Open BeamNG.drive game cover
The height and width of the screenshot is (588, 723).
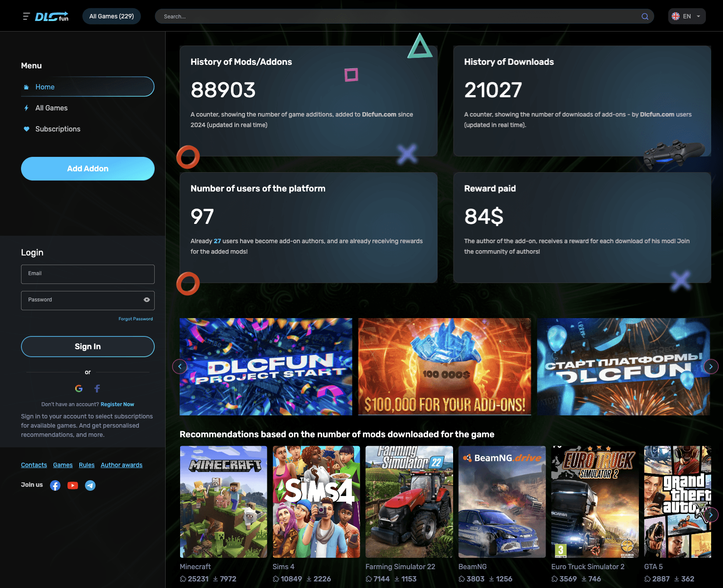502,502
